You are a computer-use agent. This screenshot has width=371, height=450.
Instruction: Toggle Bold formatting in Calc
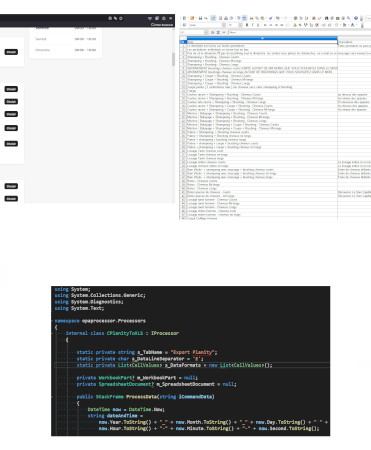click(247, 25)
